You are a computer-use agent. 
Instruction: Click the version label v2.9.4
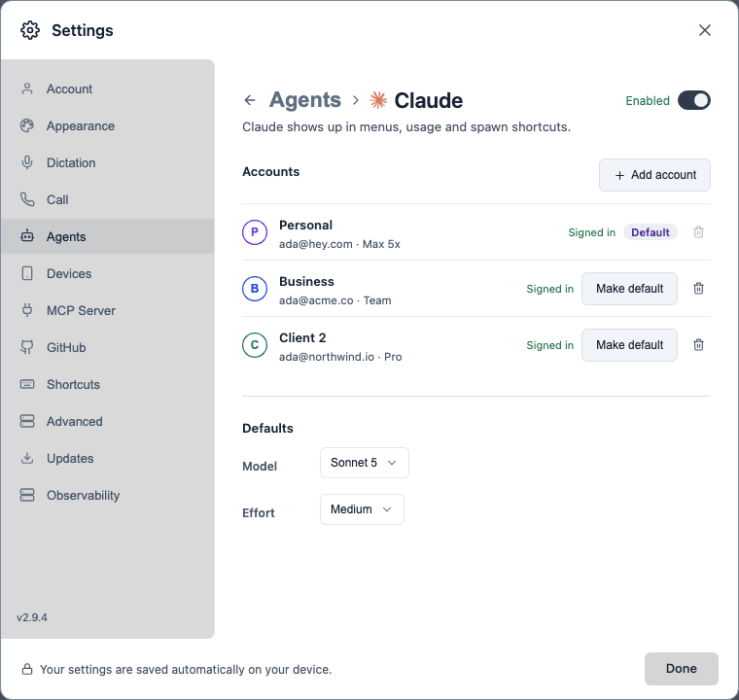(x=31, y=617)
